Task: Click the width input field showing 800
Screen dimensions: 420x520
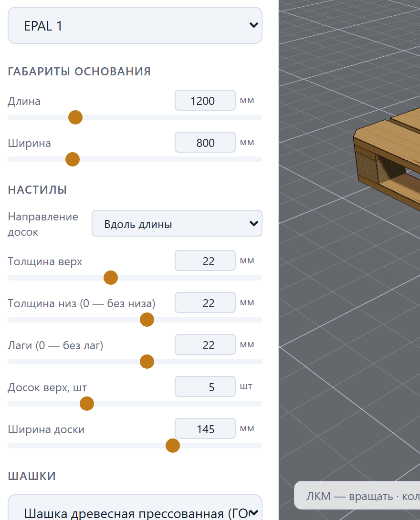Action: [205, 143]
